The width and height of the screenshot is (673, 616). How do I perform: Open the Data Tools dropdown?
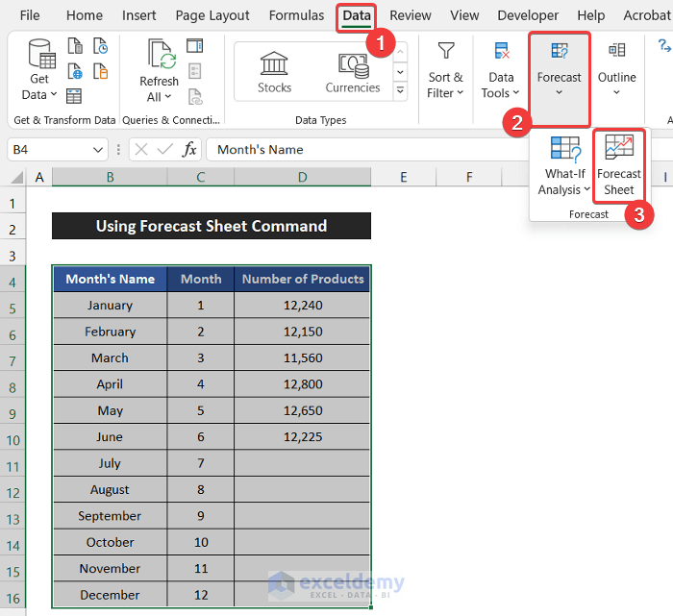(x=501, y=70)
